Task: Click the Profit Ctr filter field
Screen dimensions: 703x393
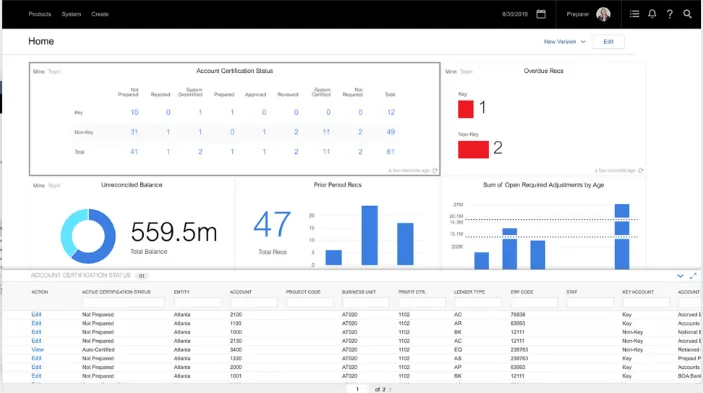Action: [x=421, y=303]
